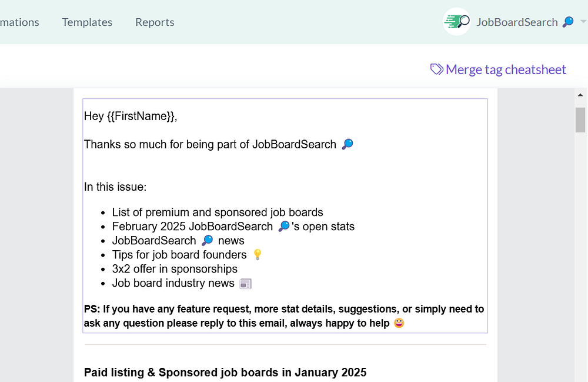588x382 pixels.
Task: Click the newspaper emoji after industry news
Action: (245, 284)
